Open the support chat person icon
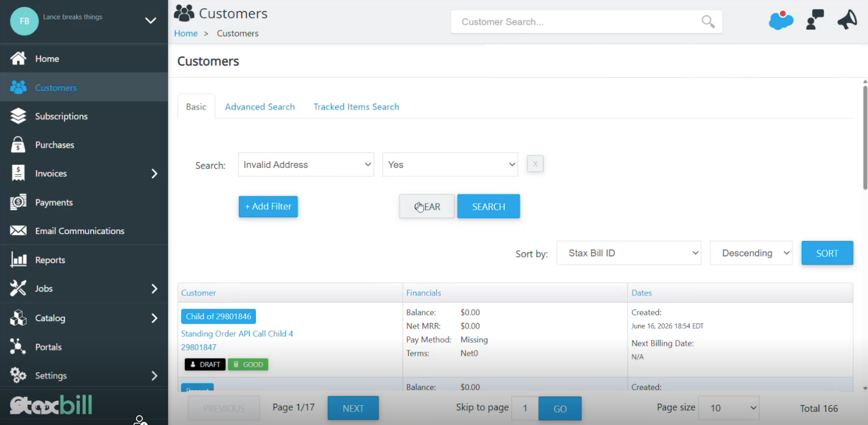Image resolution: width=868 pixels, height=425 pixels. coord(815,20)
